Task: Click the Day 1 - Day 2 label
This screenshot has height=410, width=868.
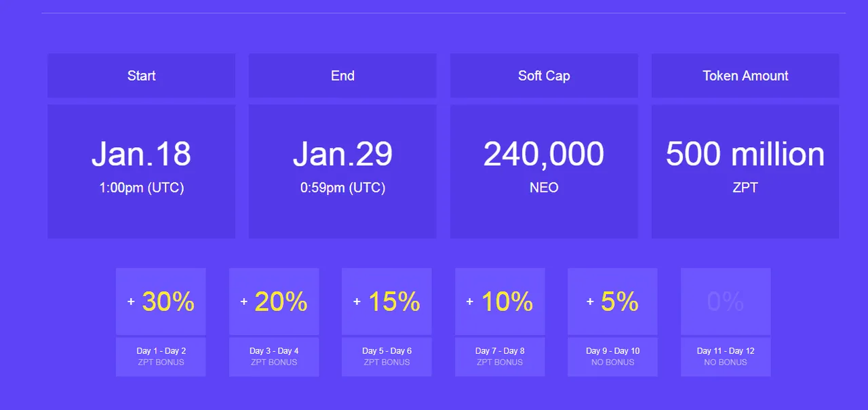Action: click(161, 351)
